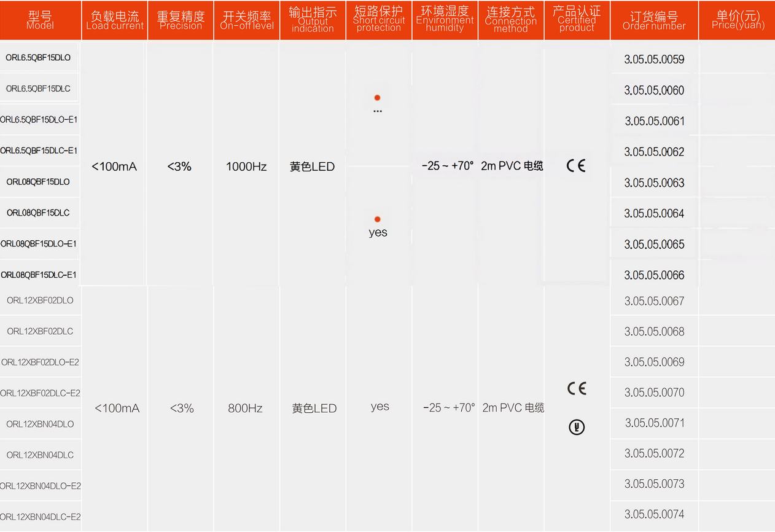Image resolution: width=775 pixels, height=532 pixels.
Task: Click the red dot above the upper "yes"
Action: pyautogui.click(x=377, y=219)
